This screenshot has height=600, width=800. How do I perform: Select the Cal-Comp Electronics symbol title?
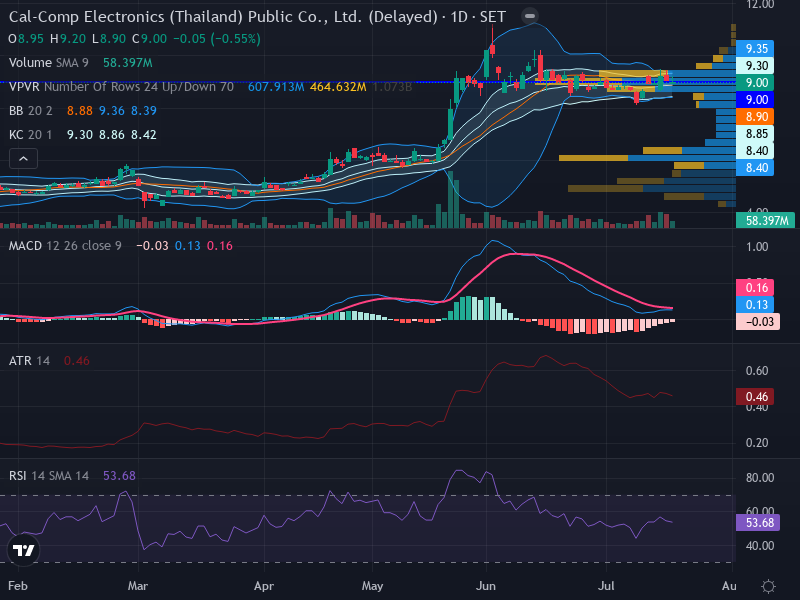222,17
